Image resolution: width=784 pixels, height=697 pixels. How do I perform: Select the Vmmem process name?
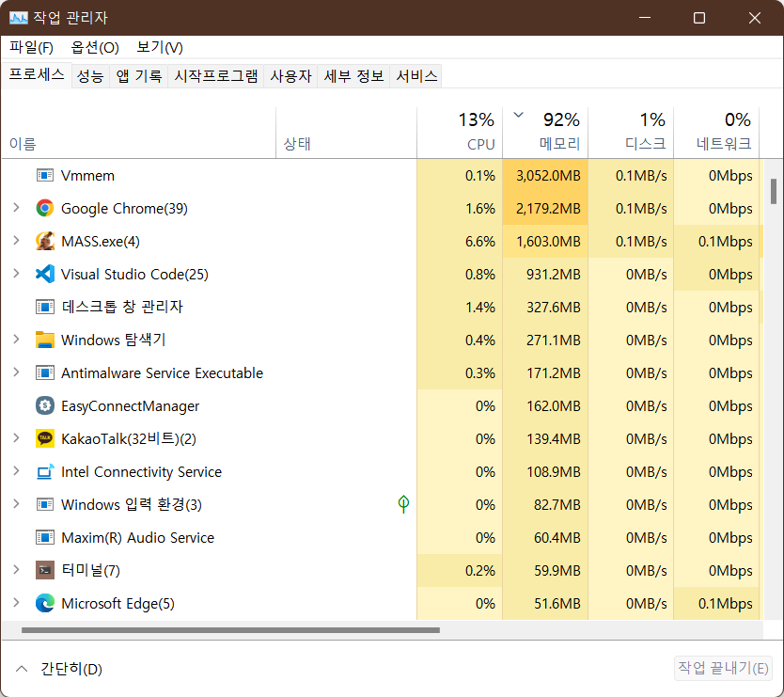tap(87, 176)
